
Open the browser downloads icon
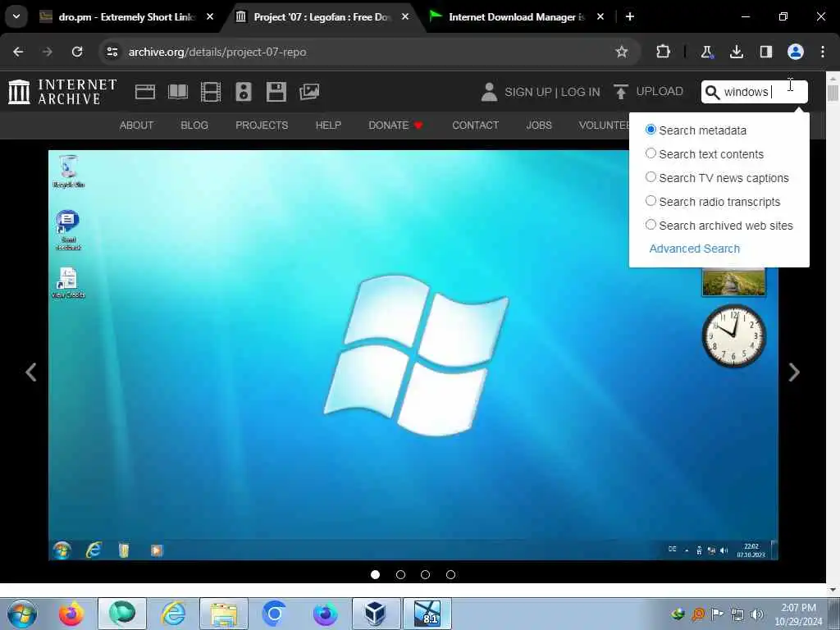coord(737,52)
